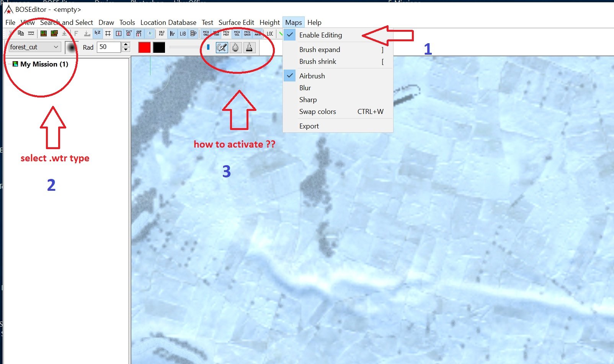Select the airbrush tool icon in the toolbar
Viewport: 614px width, 364px height.
pyautogui.click(x=222, y=47)
